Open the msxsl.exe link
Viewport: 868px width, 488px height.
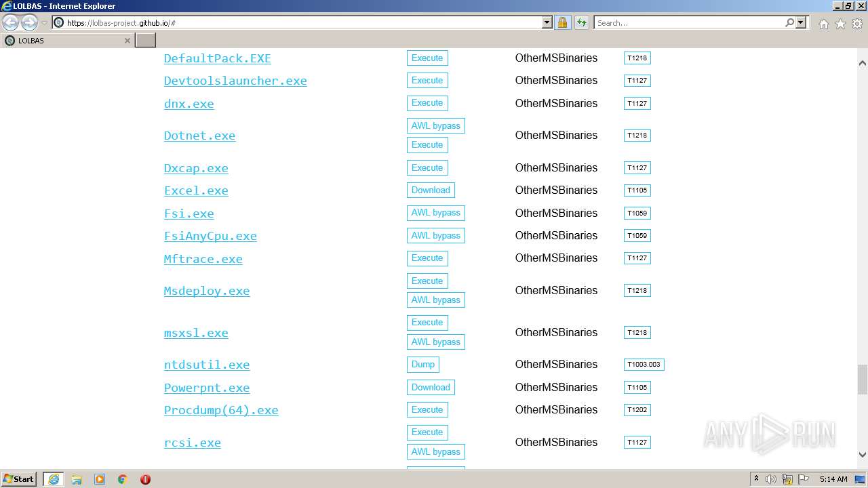pos(196,333)
